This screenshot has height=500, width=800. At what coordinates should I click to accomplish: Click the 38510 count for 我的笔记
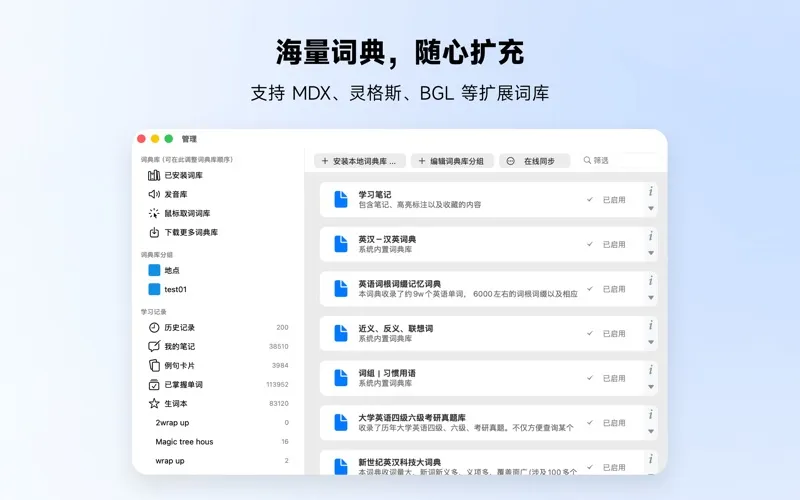[x=279, y=346]
